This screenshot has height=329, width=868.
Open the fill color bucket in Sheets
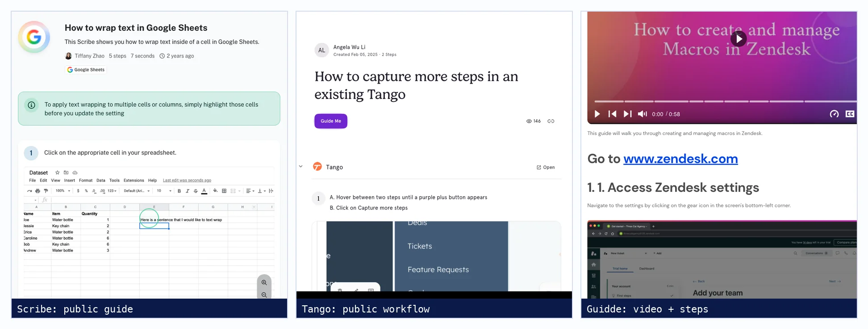(215, 190)
